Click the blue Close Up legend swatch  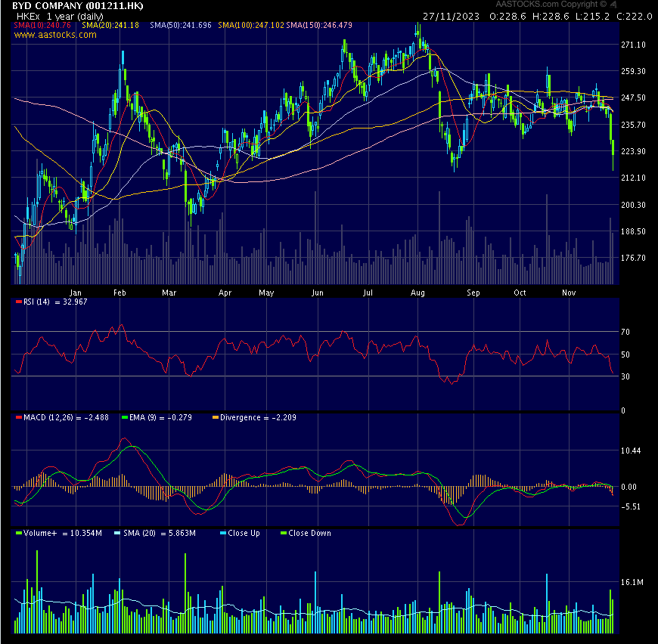pyautogui.click(x=223, y=534)
